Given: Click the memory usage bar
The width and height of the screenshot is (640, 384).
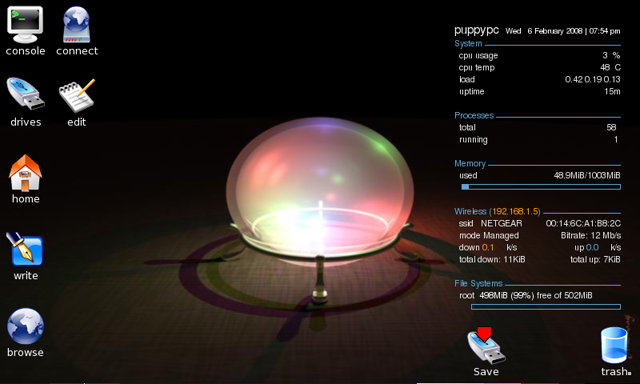Looking at the screenshot, I should [x=541, y=187].
